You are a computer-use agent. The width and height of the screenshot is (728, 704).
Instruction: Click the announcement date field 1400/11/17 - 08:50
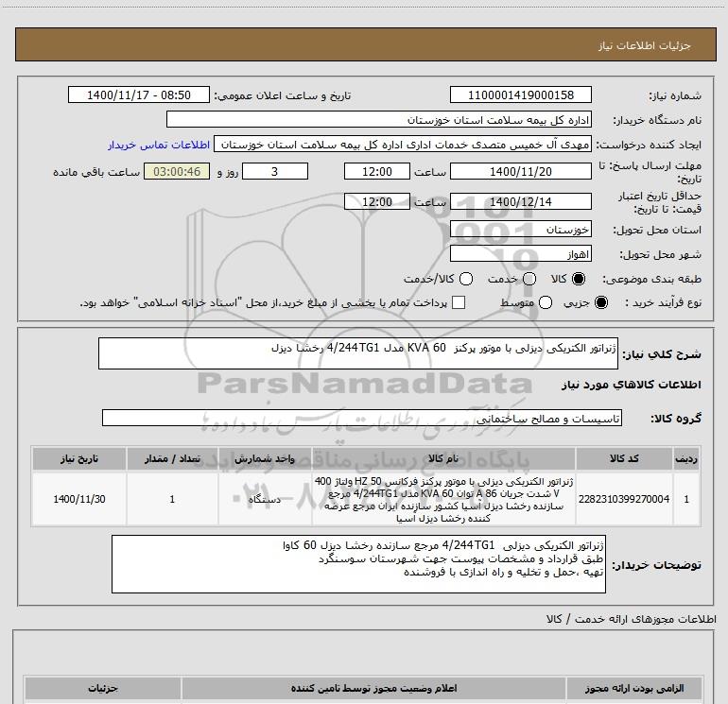point(139,94)
